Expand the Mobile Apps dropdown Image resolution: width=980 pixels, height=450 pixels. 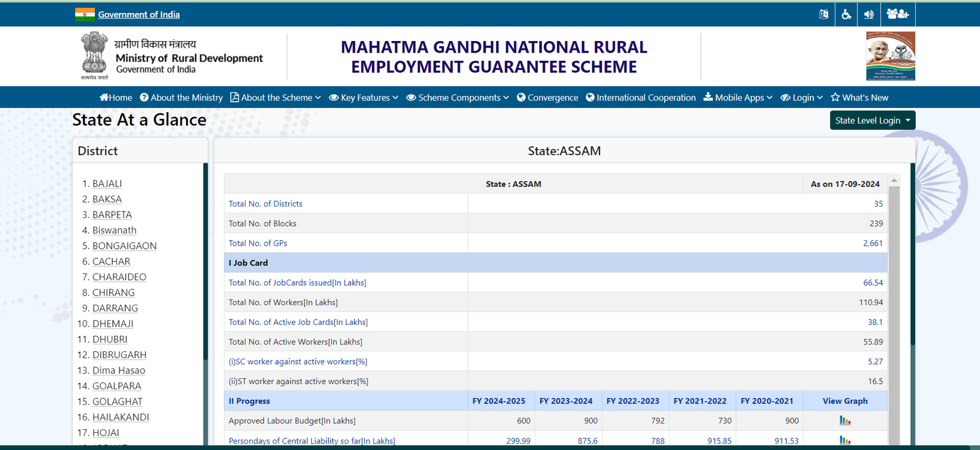[x=738, y=97]
